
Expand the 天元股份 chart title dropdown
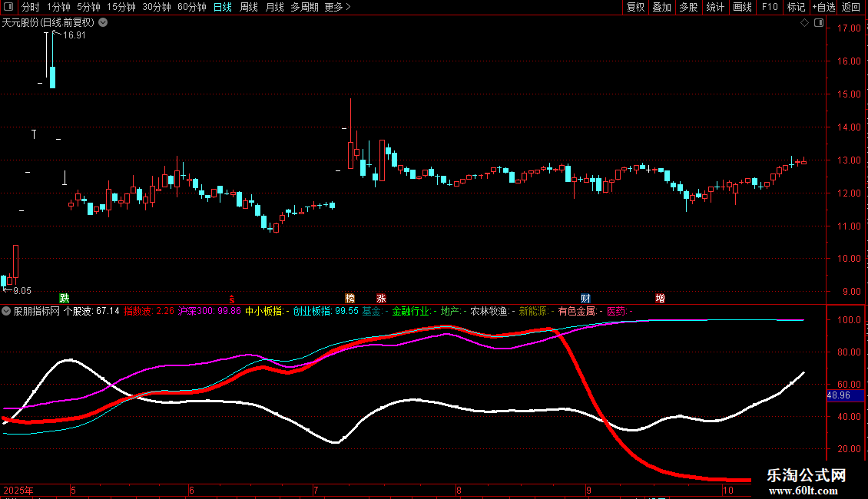[103, 23]
